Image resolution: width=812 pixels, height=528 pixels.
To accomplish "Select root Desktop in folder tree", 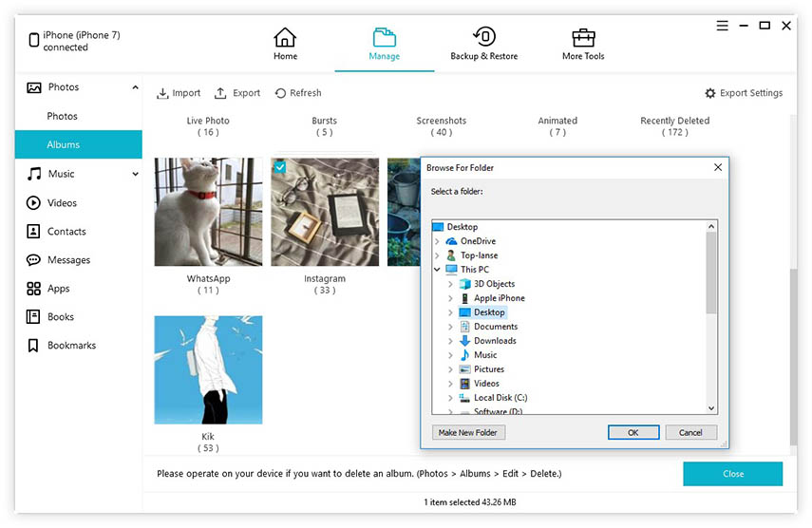I will 462,227.
